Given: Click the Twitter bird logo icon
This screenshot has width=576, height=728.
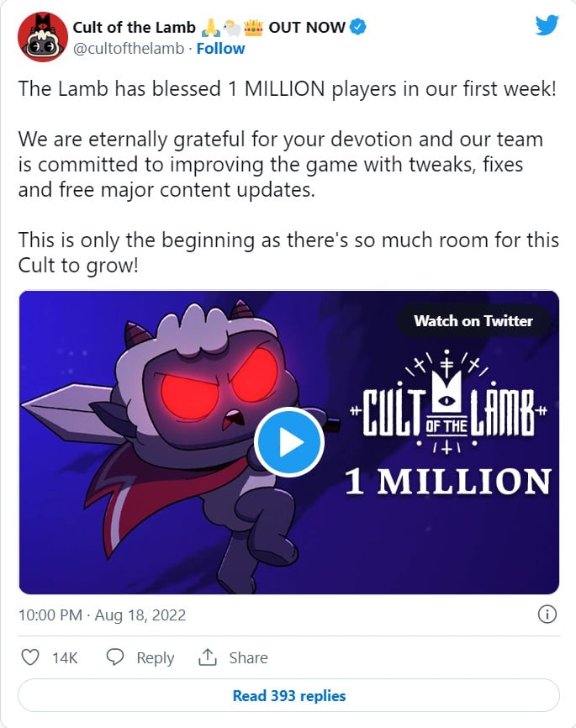Looking at the screenshot, I should [547, 25].
